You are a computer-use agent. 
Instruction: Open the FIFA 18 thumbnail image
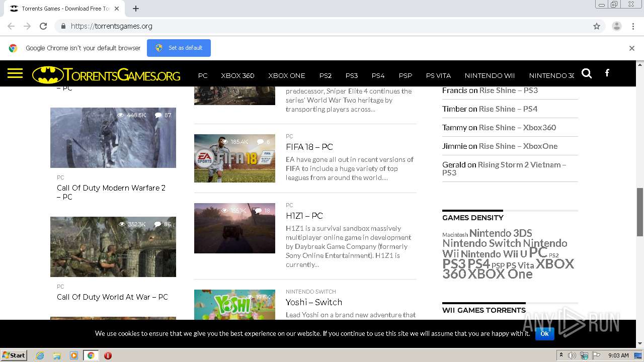click(234, 158)
